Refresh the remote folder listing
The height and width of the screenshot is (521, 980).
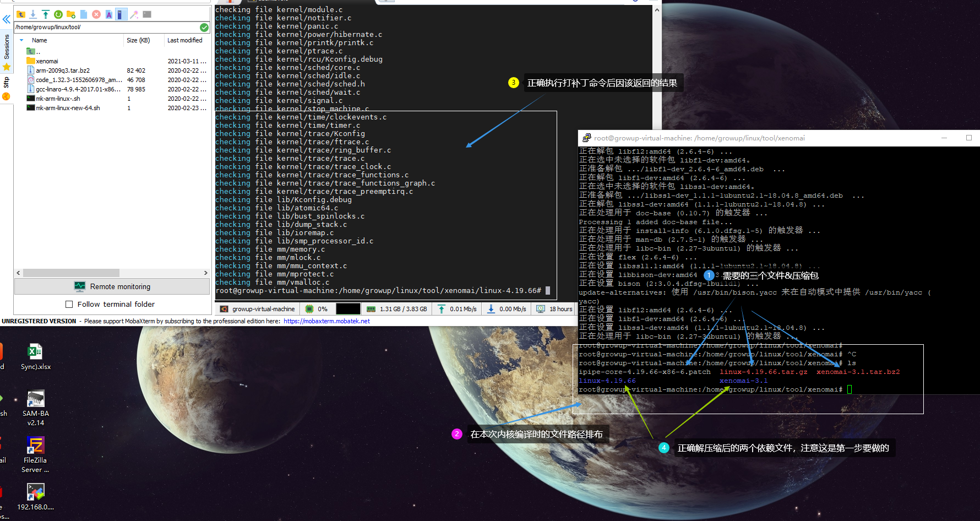pyautogui.click(x=58, y=14)
